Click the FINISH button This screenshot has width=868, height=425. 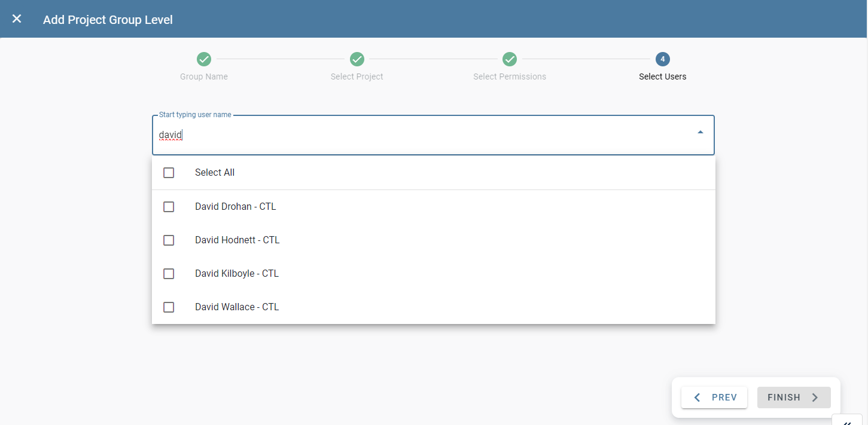click(794, 397)
